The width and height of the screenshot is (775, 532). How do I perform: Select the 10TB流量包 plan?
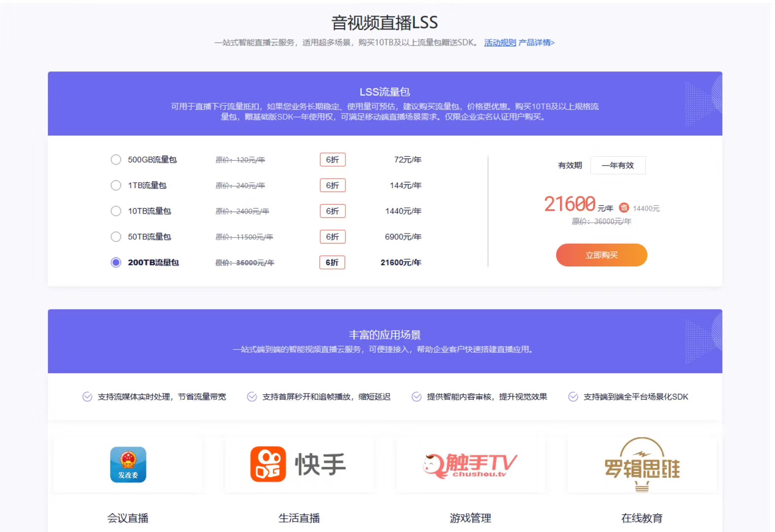pyautogui.click(x=116, y=211)
